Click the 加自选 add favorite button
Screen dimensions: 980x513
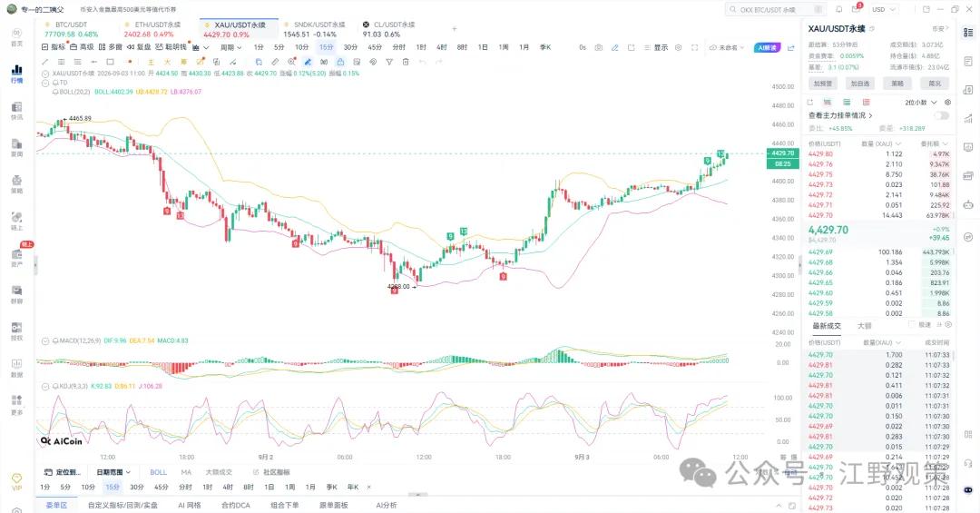click(x=860, y=84)
